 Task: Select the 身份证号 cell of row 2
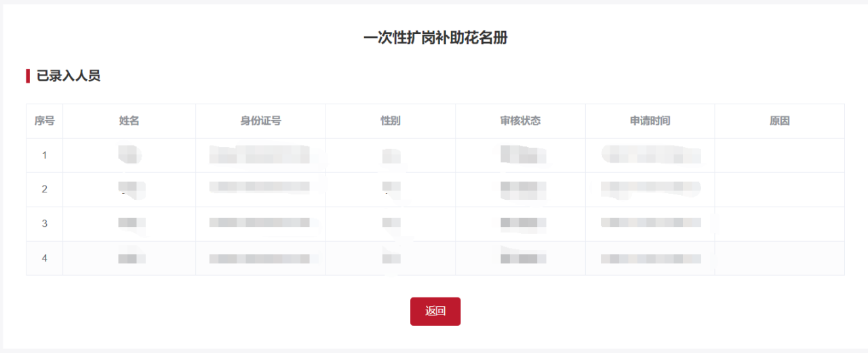coord(260,189)
